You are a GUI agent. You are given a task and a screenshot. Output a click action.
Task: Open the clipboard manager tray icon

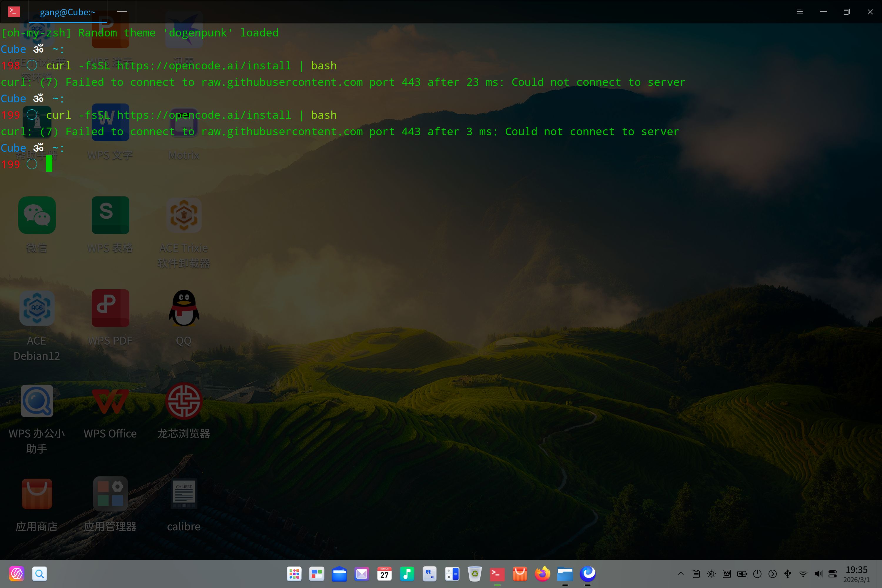point(696,574)
